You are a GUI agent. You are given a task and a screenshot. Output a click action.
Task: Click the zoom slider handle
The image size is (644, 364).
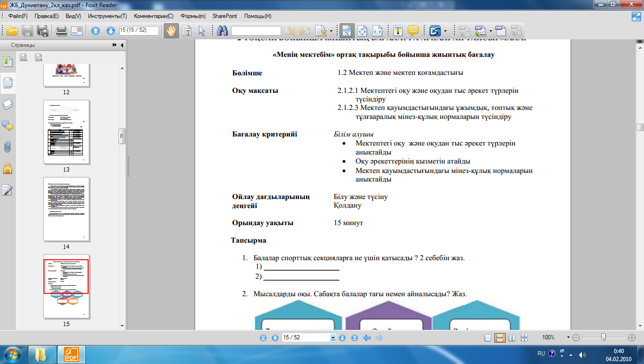[x=603, y=337]
